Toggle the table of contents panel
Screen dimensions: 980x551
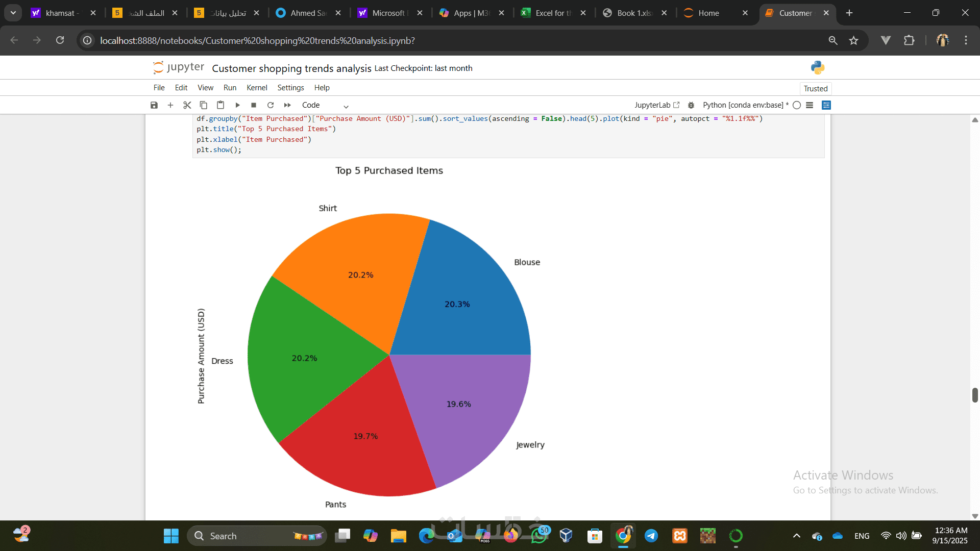810,105
